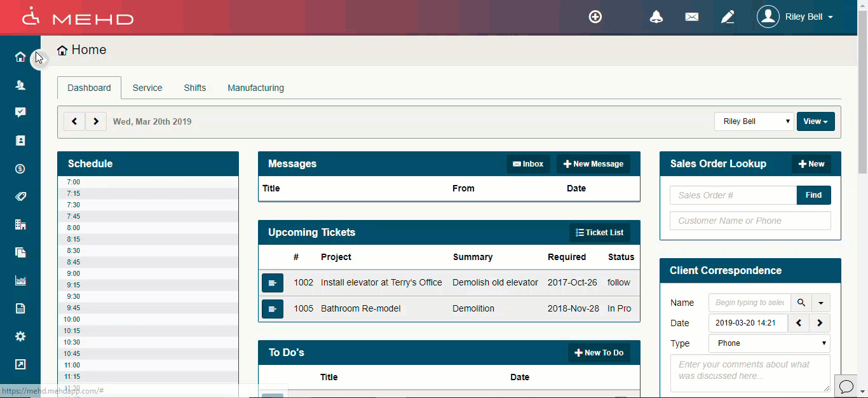Open the Ticket List button
The image size is (868, 398).
click(600, 233)
